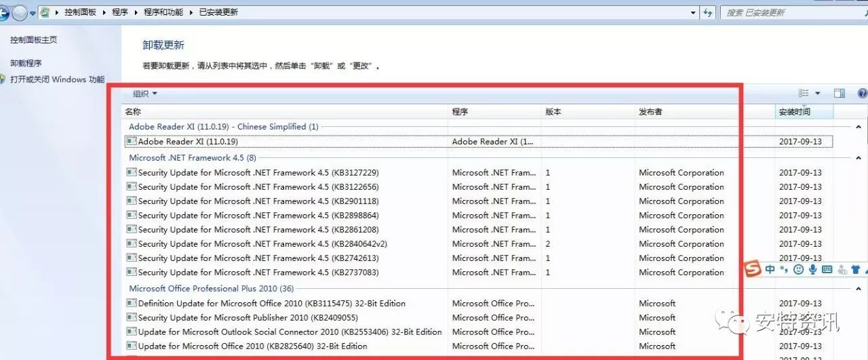This screenshot has height=360, width=868.
Task: Open the help question mark icon
Action: [863, 93]
